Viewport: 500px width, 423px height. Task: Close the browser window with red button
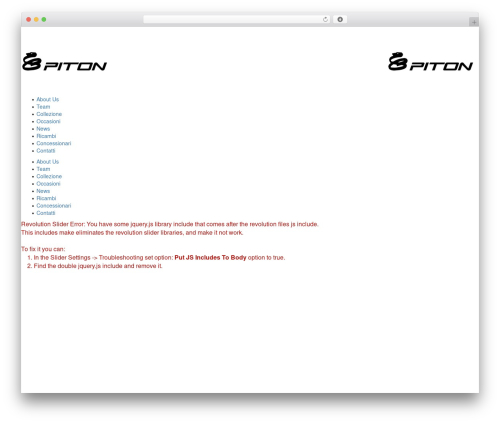[29, 19]
